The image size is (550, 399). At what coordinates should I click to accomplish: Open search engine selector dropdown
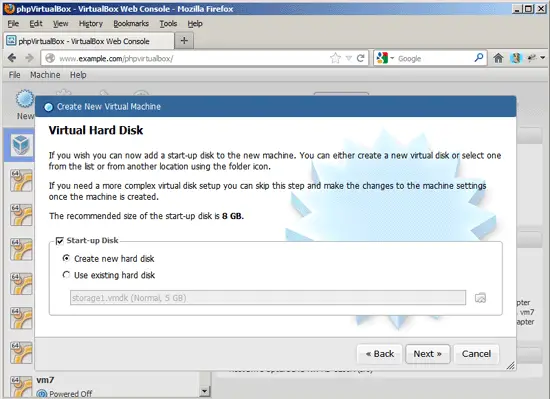(x=392, y=58)
